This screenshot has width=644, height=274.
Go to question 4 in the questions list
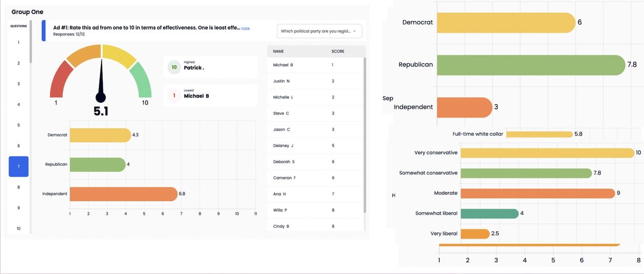coord(19,105)
